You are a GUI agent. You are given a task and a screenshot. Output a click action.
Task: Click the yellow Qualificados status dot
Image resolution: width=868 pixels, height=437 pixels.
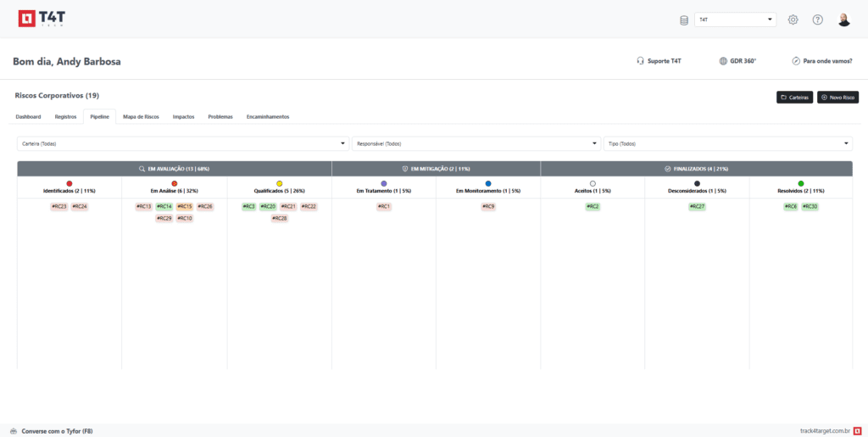coord(280,183)
